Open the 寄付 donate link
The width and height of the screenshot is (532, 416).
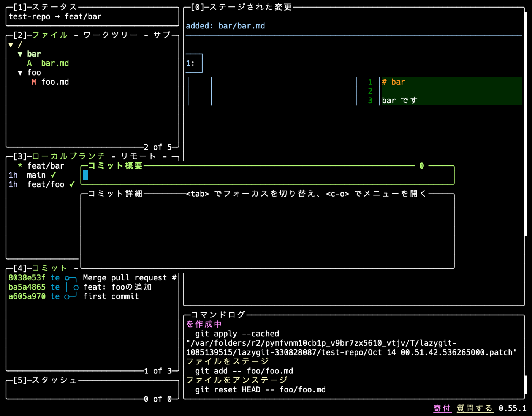pos(442,408)
